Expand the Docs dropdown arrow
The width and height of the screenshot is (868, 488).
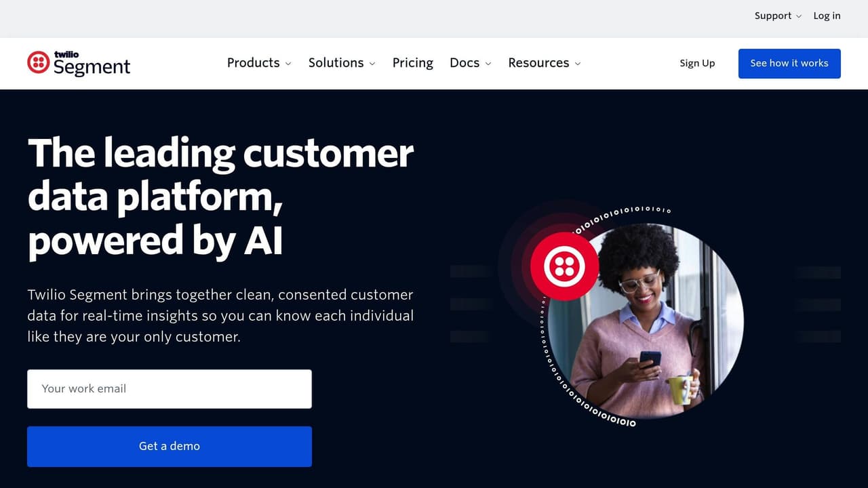pos(488,64)
